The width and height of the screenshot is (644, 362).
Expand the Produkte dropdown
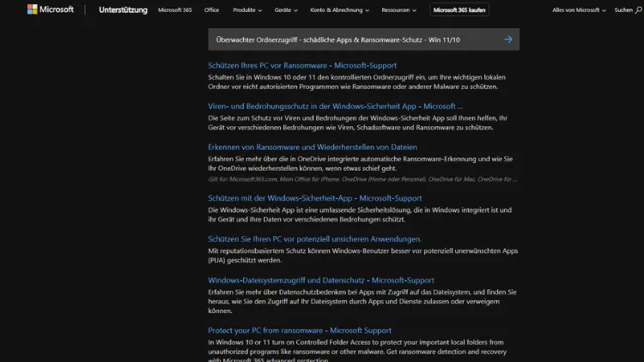pyautogui.click(x=247, y=9)
